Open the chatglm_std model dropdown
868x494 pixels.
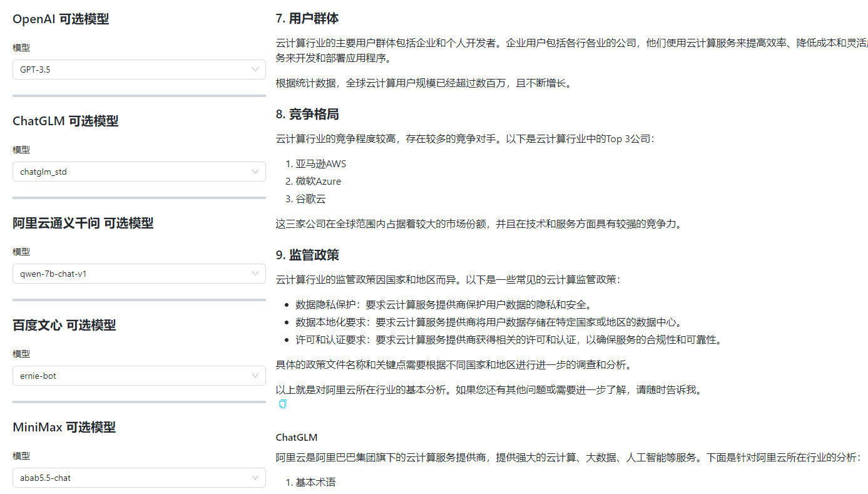(x=139, y=172)
